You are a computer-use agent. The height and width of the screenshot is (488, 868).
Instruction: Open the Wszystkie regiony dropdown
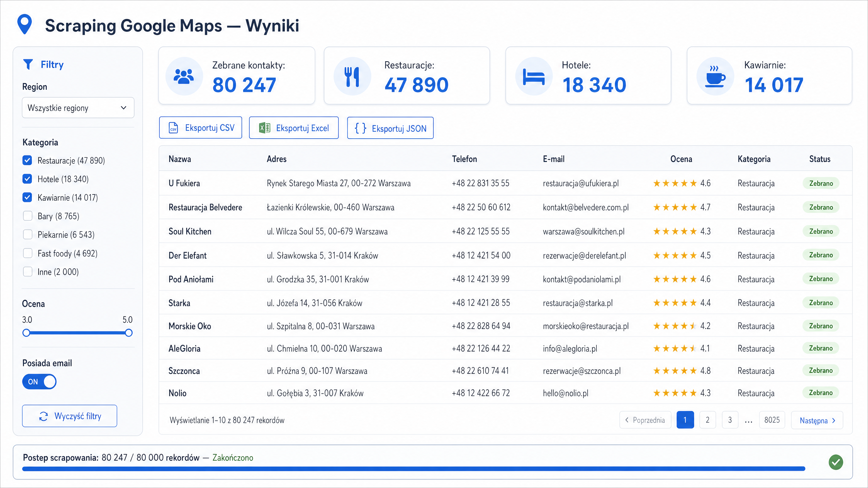tap(78, 108)
